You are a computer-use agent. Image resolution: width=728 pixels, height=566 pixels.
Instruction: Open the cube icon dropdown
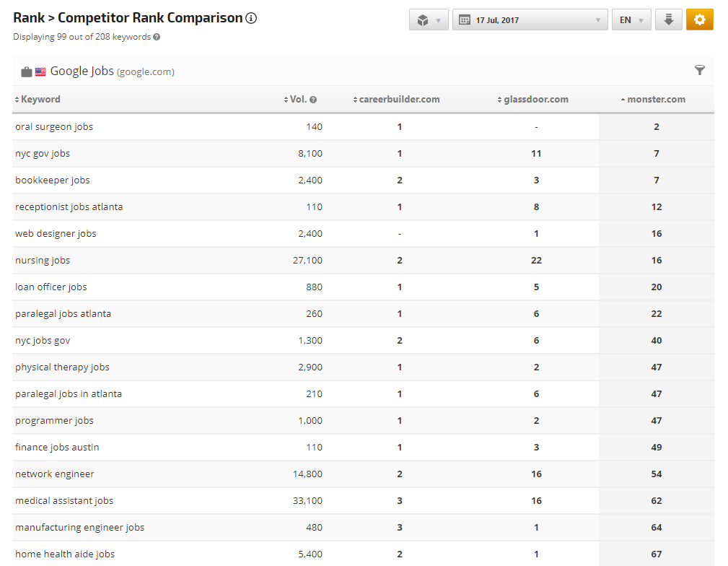click(x=429, y=20)
